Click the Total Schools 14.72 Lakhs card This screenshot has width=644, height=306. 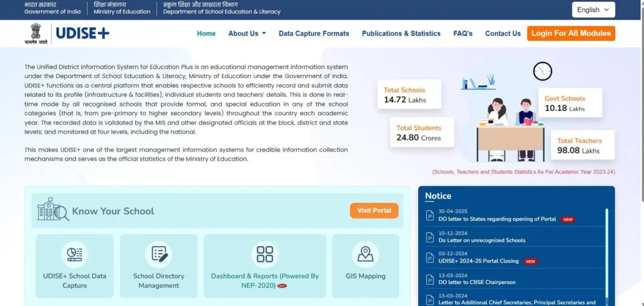(x=409, y=94)
